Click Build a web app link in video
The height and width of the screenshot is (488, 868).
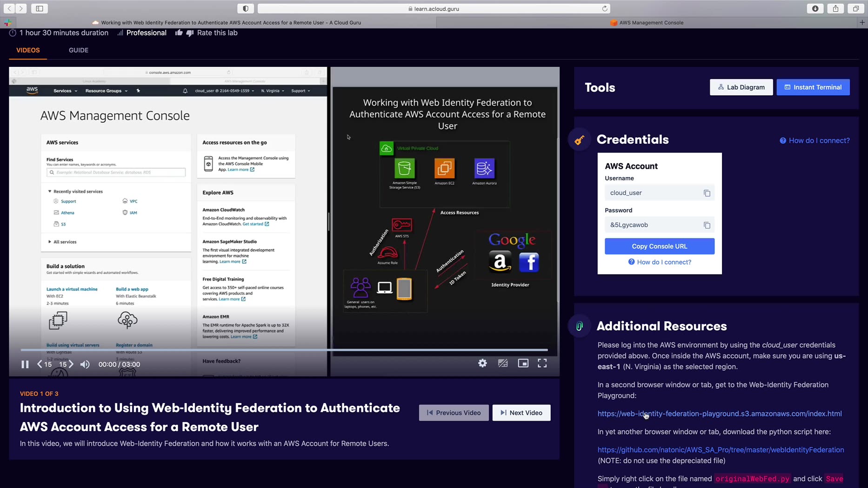tap(132, 289)
